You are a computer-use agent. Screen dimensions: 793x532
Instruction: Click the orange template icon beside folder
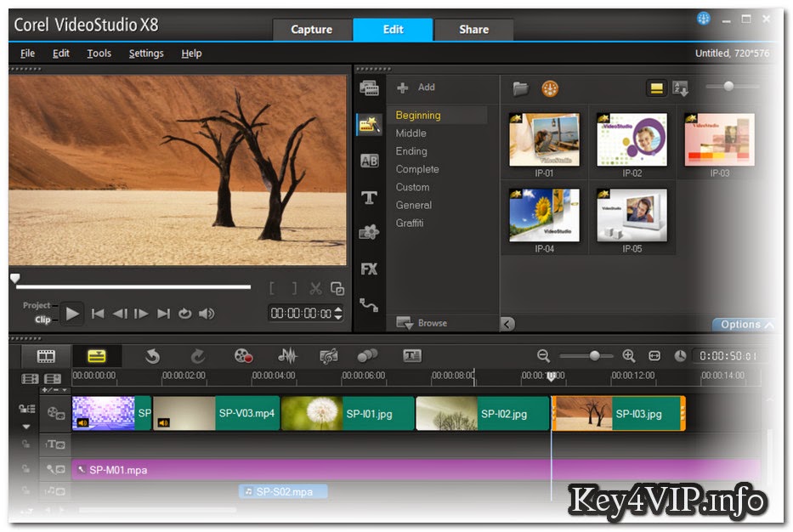pyautogui.click(x=550, y=88)
